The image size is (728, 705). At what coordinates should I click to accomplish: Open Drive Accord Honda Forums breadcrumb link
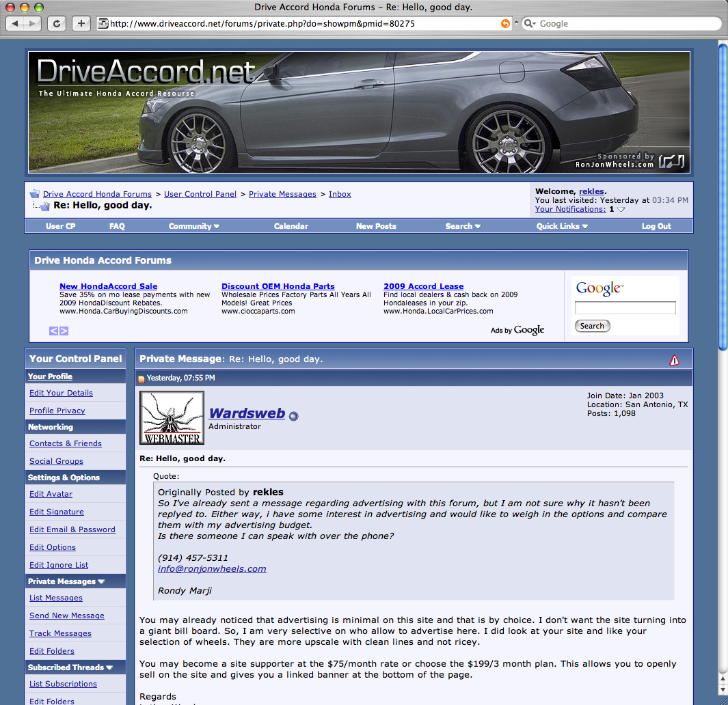pyautogui.click(x=98, y=194)
